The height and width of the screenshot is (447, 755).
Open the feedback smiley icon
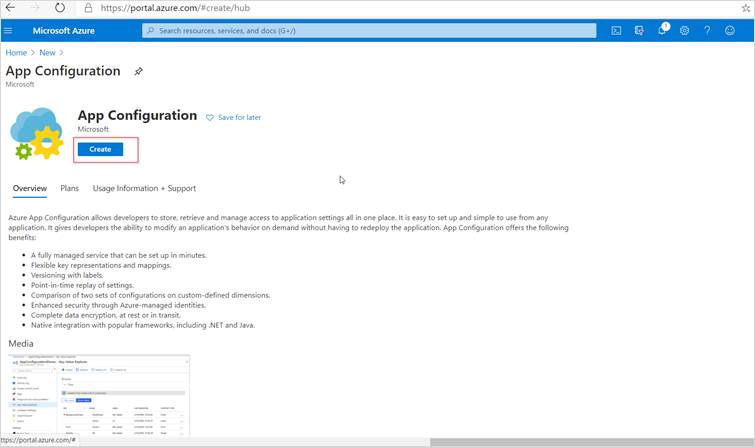[730, 31]
